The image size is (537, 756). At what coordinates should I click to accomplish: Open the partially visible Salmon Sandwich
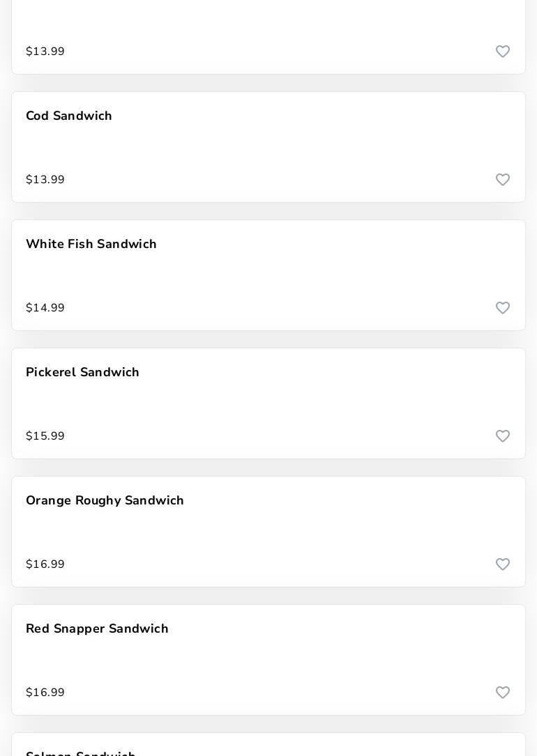81,751
